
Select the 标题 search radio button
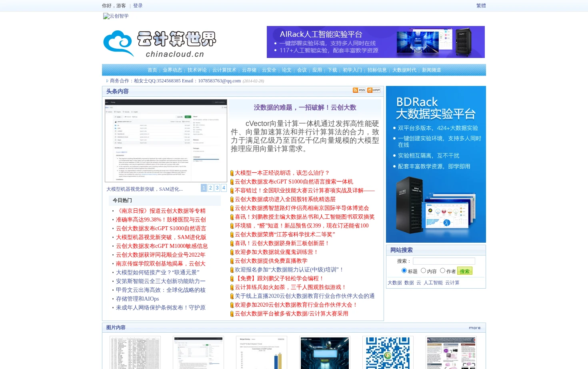(x=404, y=271)
